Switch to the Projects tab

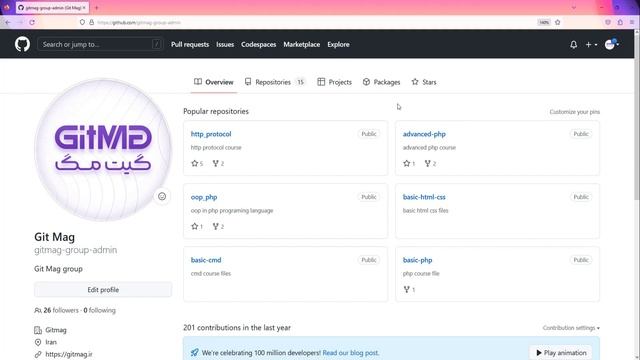pos(334,82)
